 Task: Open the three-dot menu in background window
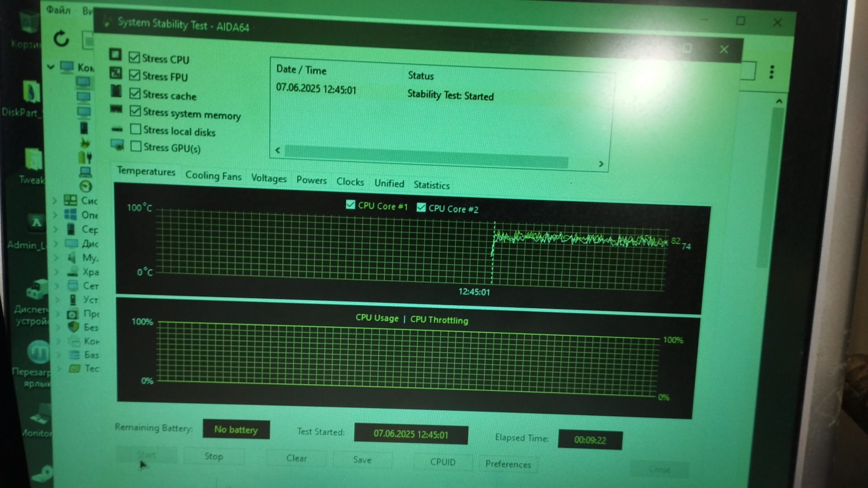[772, 72]
